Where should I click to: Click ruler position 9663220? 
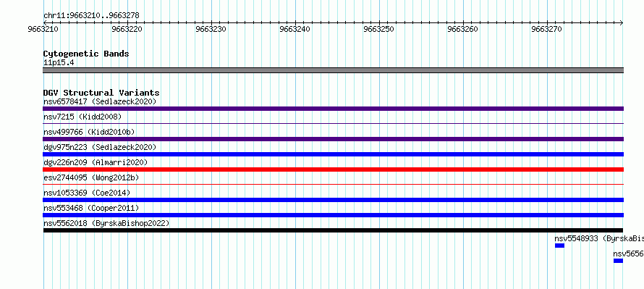[x=127, y=29]
